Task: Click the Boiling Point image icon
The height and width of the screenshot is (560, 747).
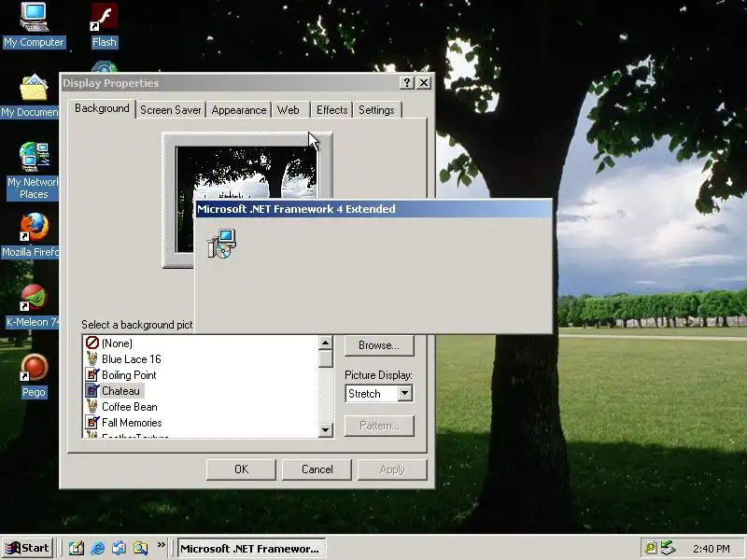Action: click(x=92, y=375)
